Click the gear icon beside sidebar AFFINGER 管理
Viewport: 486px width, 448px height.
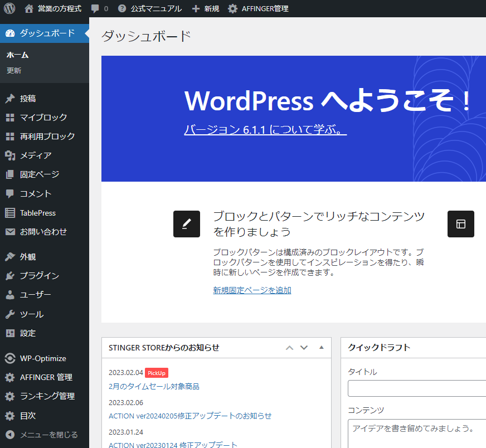pyautogui.click(x=10, y=377)
